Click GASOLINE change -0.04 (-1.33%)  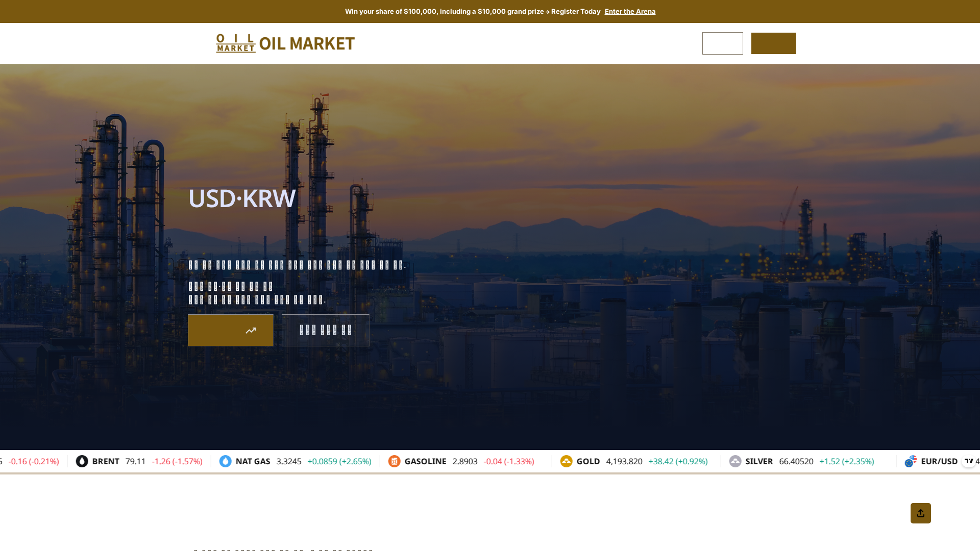coord(509,461)
